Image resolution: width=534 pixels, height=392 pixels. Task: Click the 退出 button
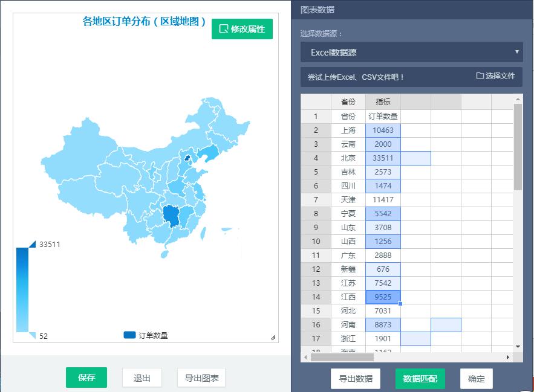tap(142, 377)
